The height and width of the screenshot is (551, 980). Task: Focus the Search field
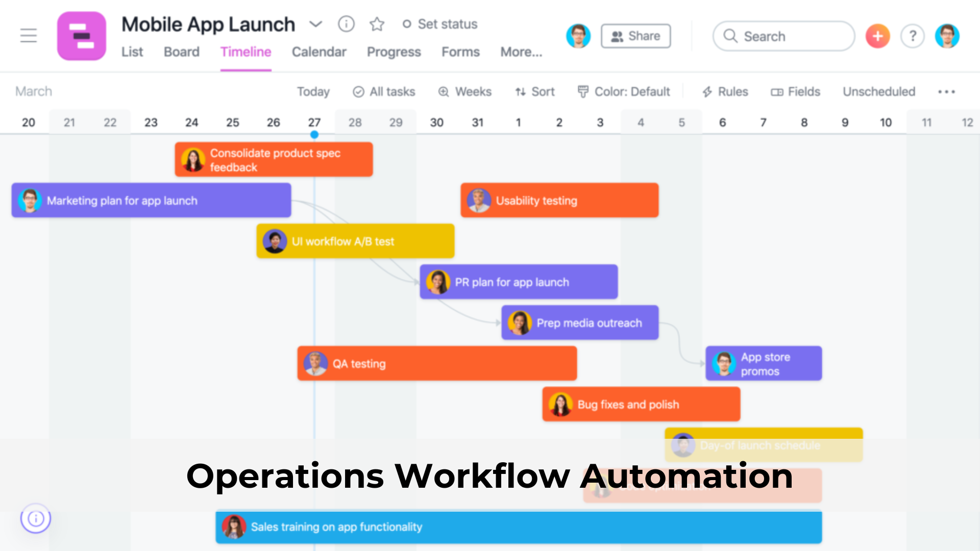(x=783, y=36)
